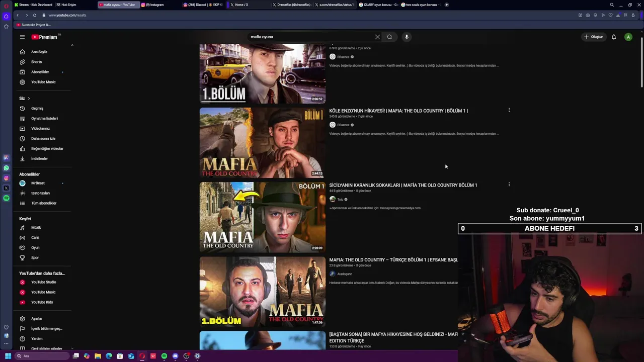Click the Windows Start button
644x362 pixels.
(8, 356)
